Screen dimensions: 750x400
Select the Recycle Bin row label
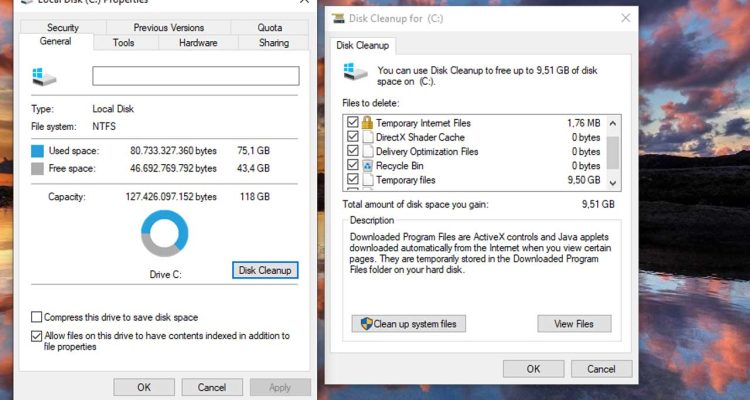399,166
